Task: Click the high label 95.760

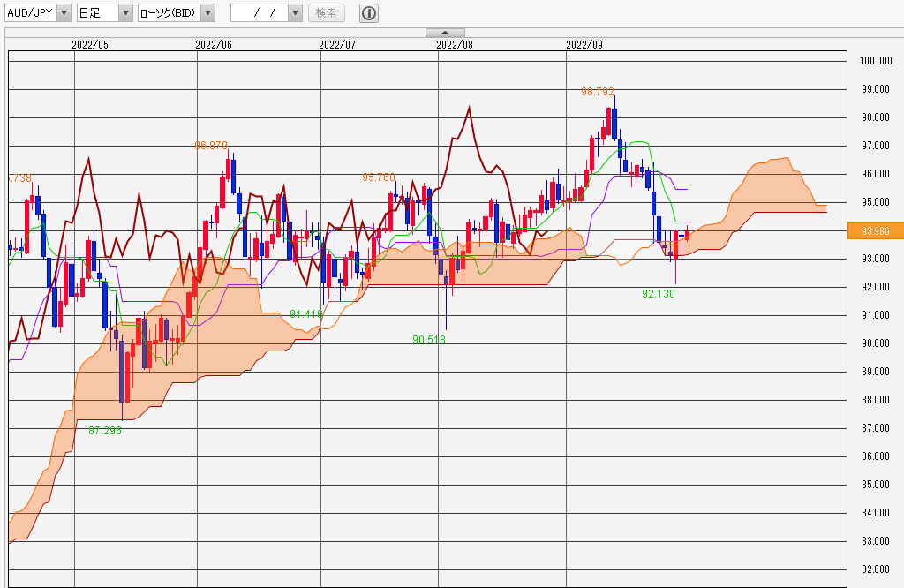Action: point(379,177)
